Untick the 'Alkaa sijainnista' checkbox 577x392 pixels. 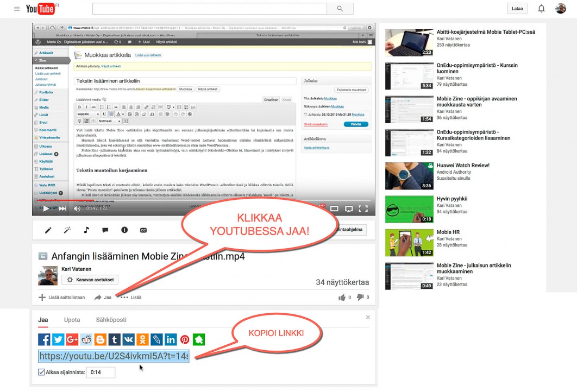(x=41, y=372)
